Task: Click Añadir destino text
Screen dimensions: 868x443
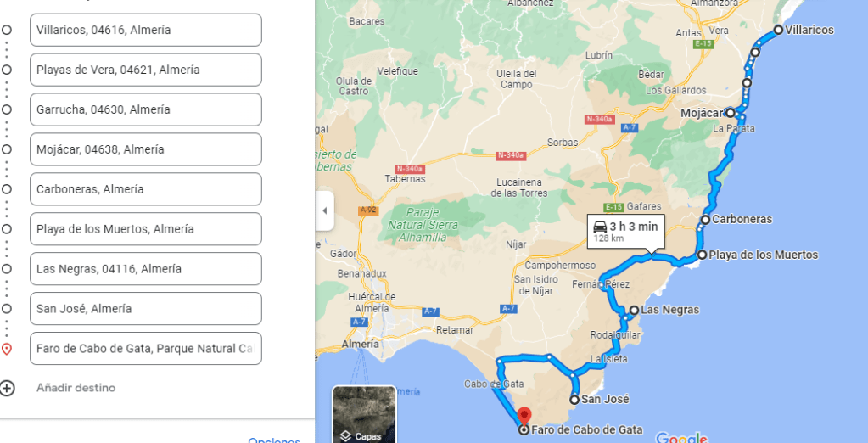Action: point(76,388)
